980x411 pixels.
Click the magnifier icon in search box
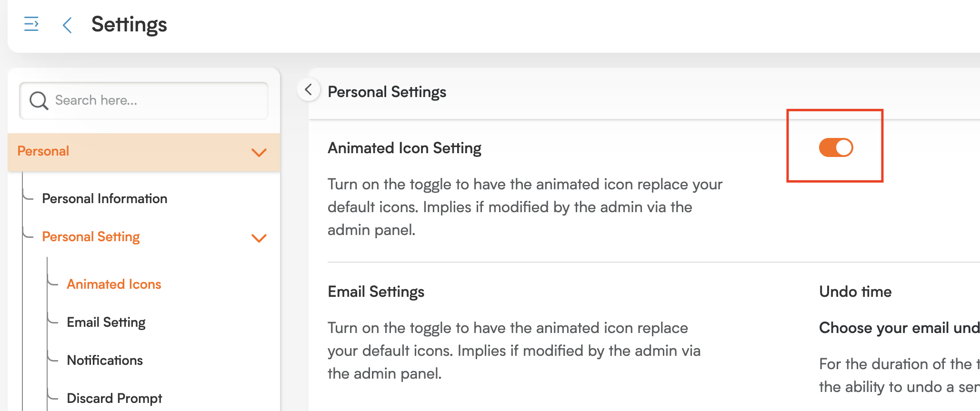39,100
